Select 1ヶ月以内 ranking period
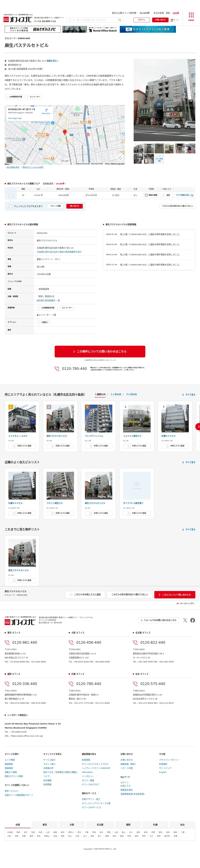 (x=116, y=394)
